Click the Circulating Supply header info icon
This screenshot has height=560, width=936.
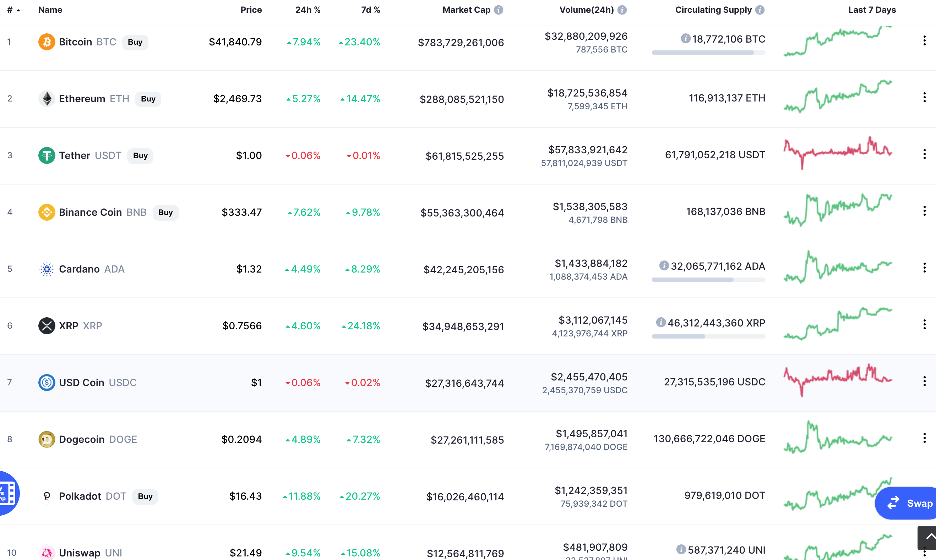click(760, 10)
